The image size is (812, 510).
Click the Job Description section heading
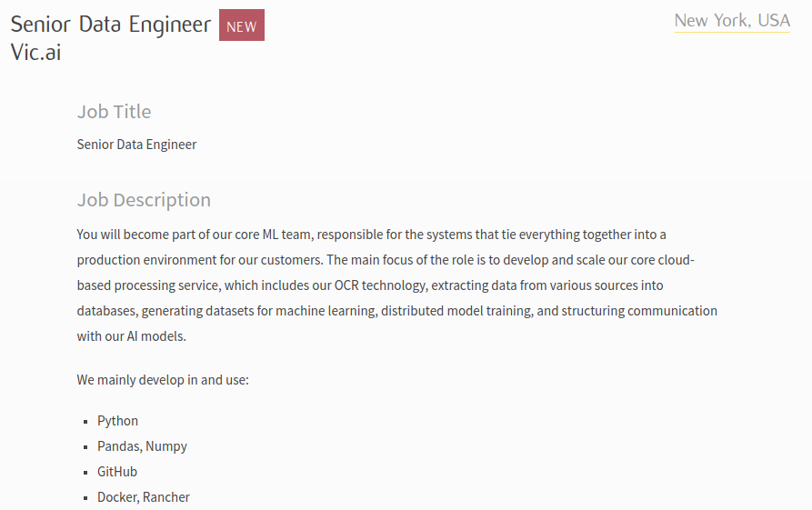[x=144, y=200]
